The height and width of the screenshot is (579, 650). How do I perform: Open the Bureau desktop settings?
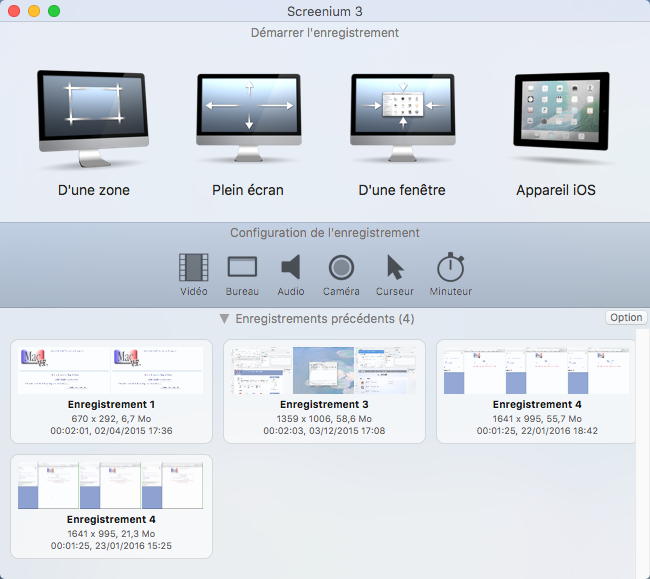click(x=242, y=267)
